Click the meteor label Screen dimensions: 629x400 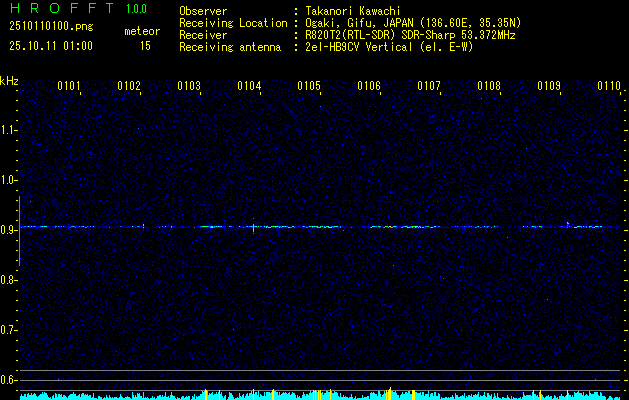pos(142,31)
